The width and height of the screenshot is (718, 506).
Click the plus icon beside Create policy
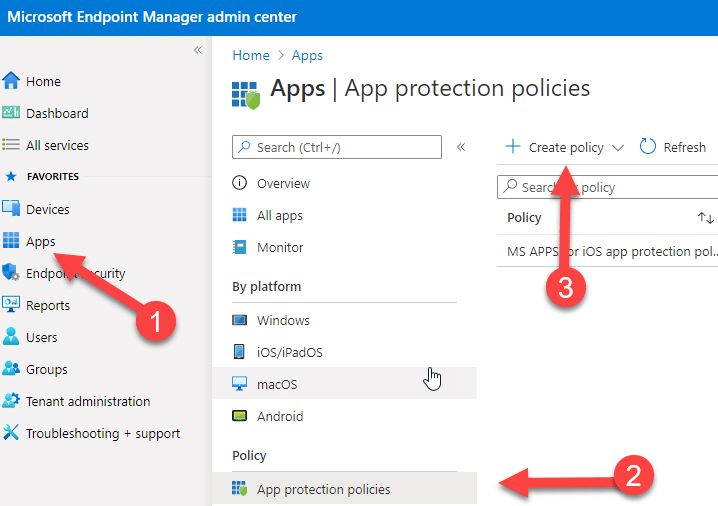[x=513, y=147]
